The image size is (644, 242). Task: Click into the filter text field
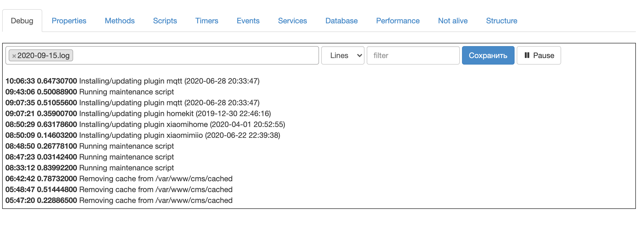tap(413, 55)
